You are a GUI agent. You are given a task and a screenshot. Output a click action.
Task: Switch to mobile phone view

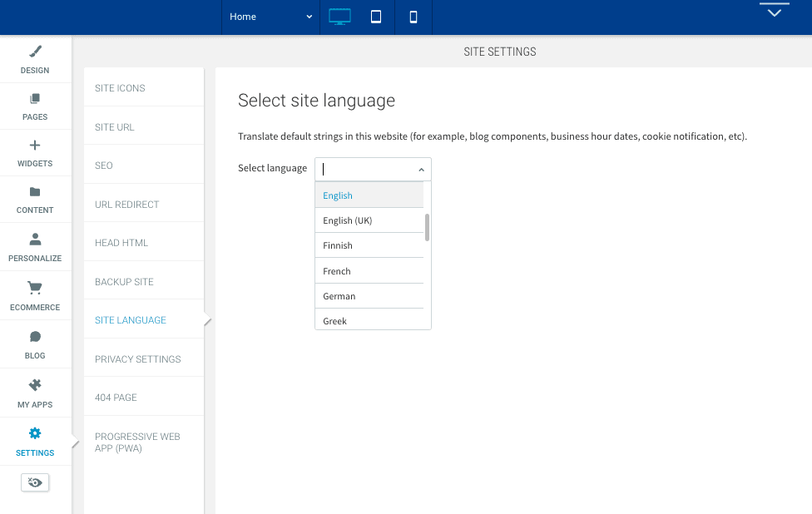pyautogui.click(x=413, y=17)
